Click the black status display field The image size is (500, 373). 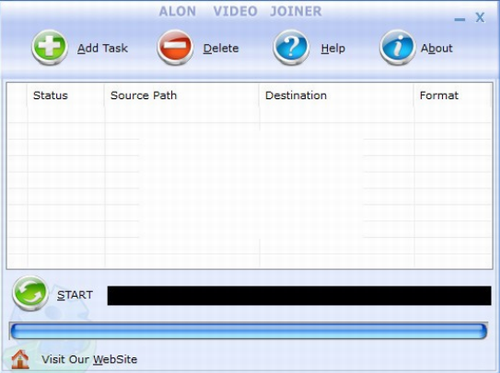coord(299,295)
